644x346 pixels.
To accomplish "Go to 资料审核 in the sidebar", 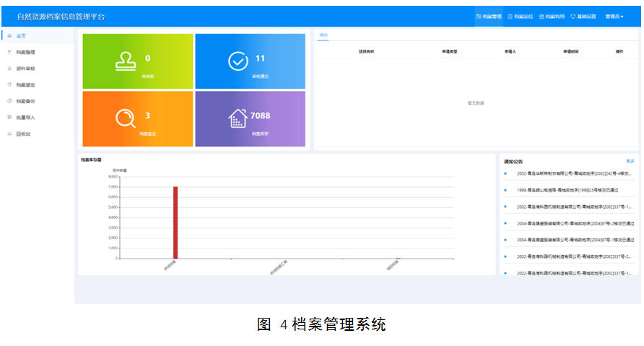I will tap(26, 68).
